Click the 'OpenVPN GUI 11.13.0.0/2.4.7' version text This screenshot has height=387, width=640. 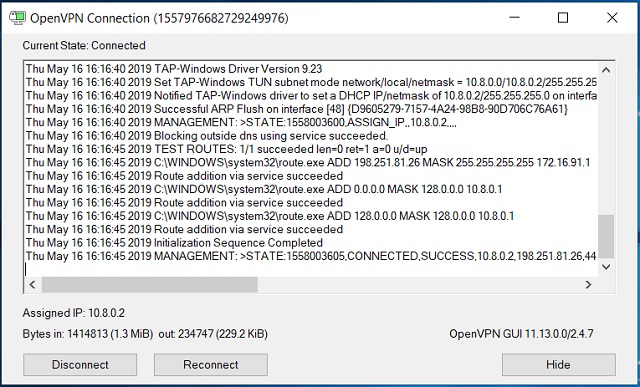click(x=521, y=334)
